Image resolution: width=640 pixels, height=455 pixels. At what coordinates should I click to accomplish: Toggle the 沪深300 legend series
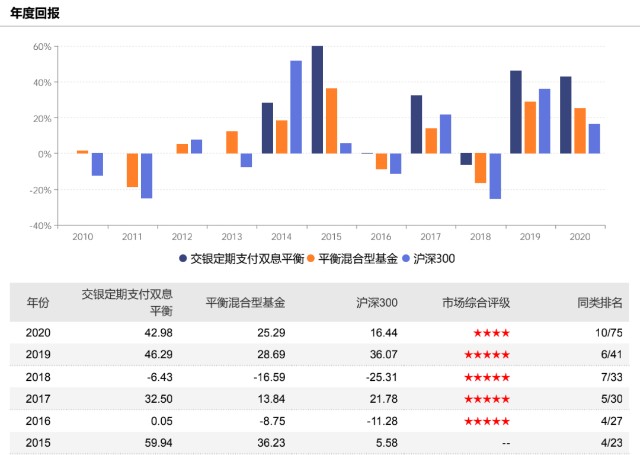tap(433, 258)
